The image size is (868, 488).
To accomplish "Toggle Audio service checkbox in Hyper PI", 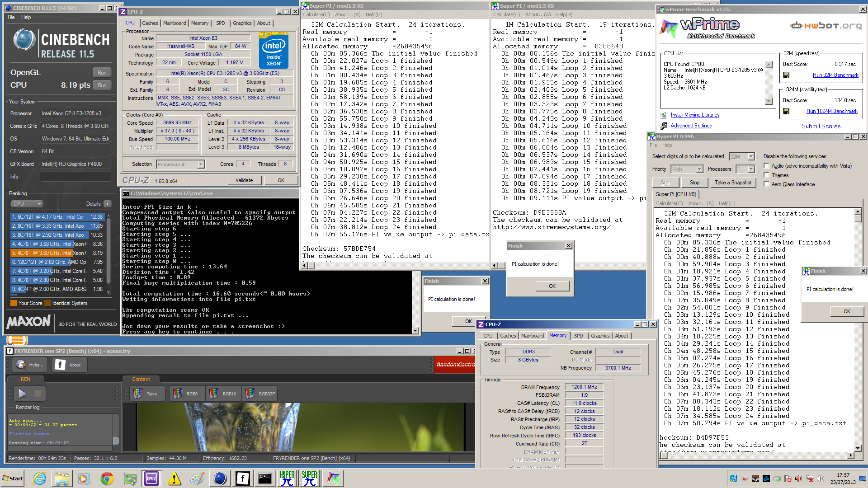I will pos(766,166).
